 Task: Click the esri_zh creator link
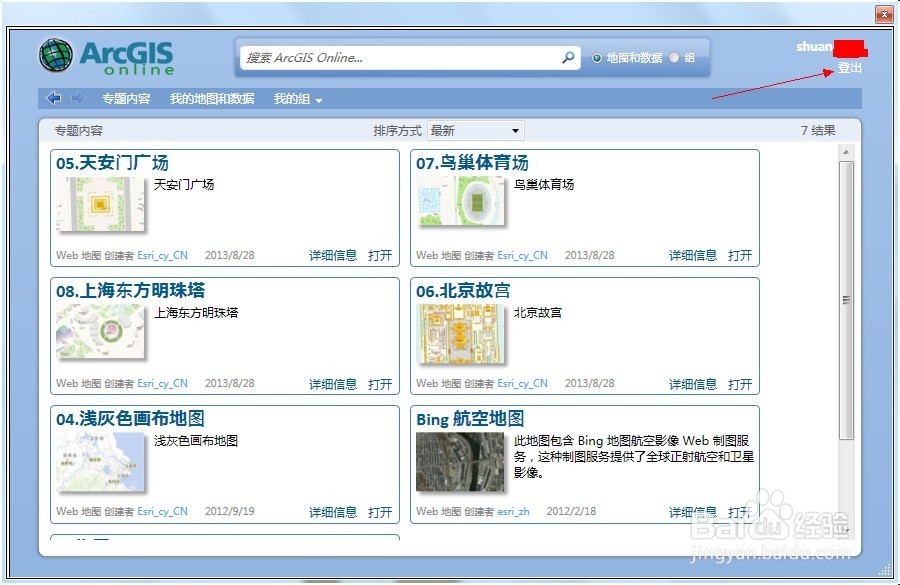(x=513, y=512)
